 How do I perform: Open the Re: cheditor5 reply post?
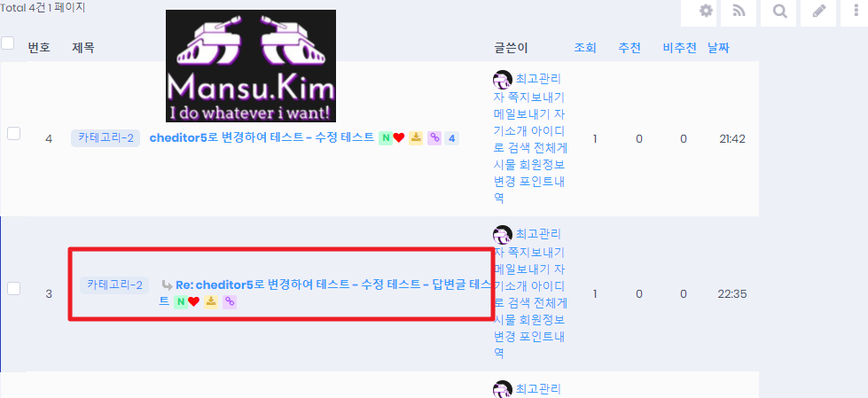click(326, 293)
